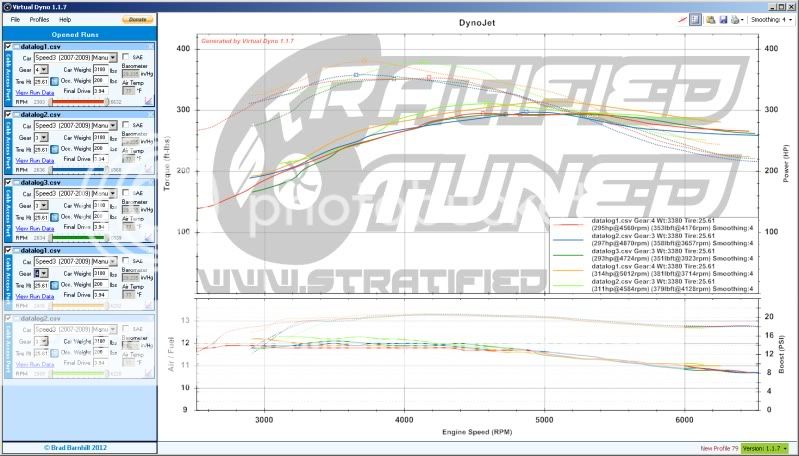
Task: Open the File menu
Action: (15, 19)
